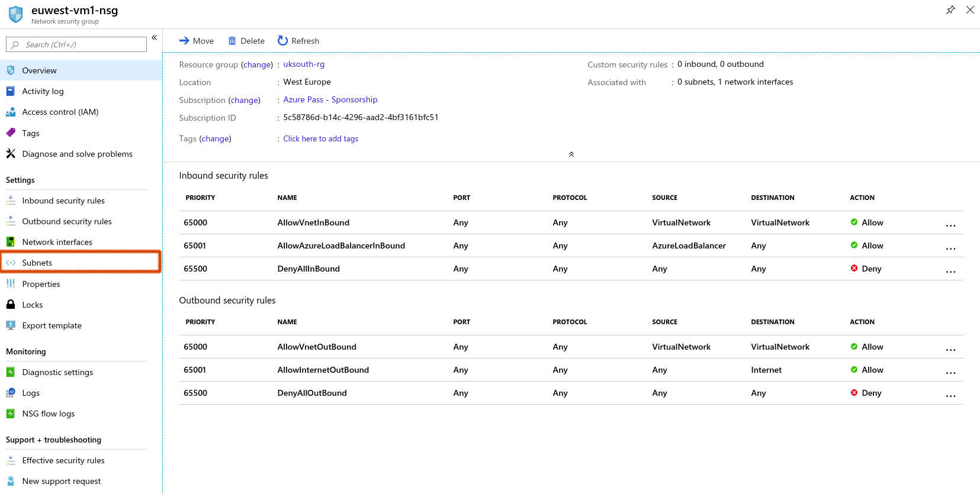Screen dimensions: 980x494
Task: Open more options for AllowVnetInBound rule
Action: (x=951, y=225)
